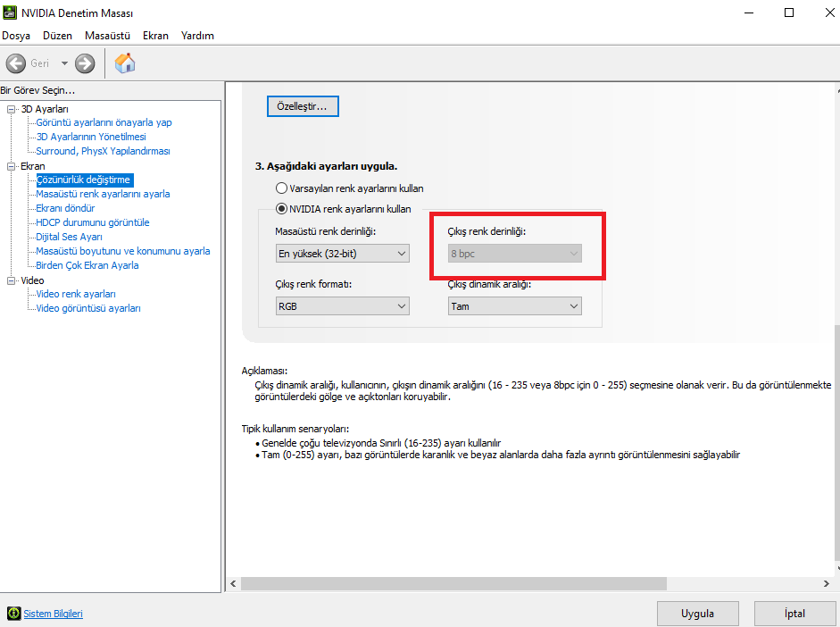Click the Özelleştir... button
Image resolution: width=840 pixels, height=627 pixels.
tap(303, 106)
